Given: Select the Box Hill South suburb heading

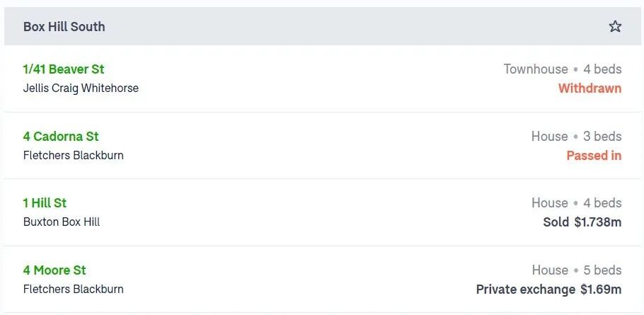Looking at the screenshot, I should point(64,27).
